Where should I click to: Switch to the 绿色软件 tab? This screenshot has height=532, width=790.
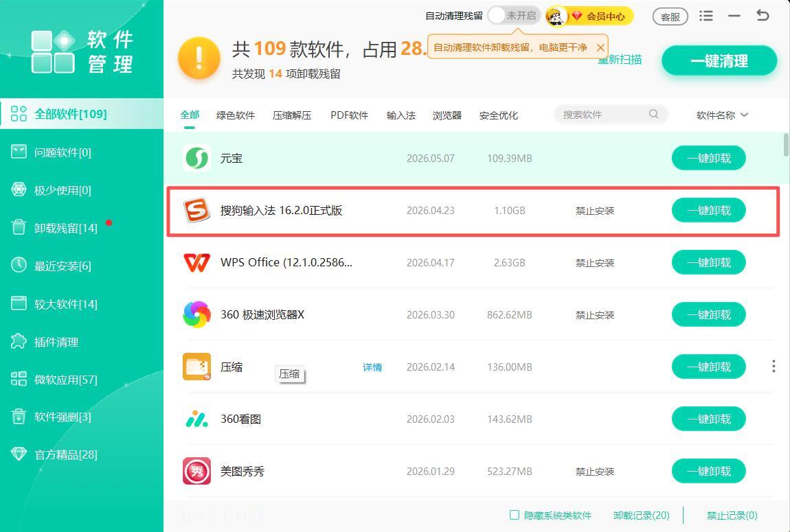point(236,115)
